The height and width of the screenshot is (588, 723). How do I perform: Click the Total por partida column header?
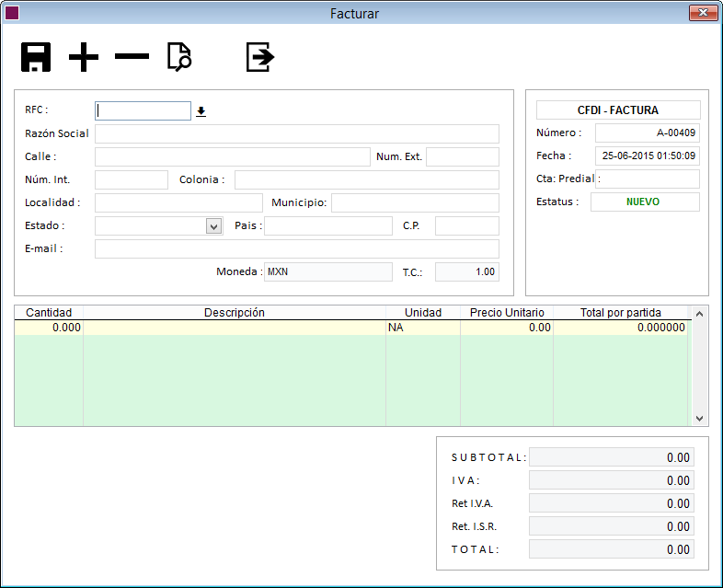[620, 313]
